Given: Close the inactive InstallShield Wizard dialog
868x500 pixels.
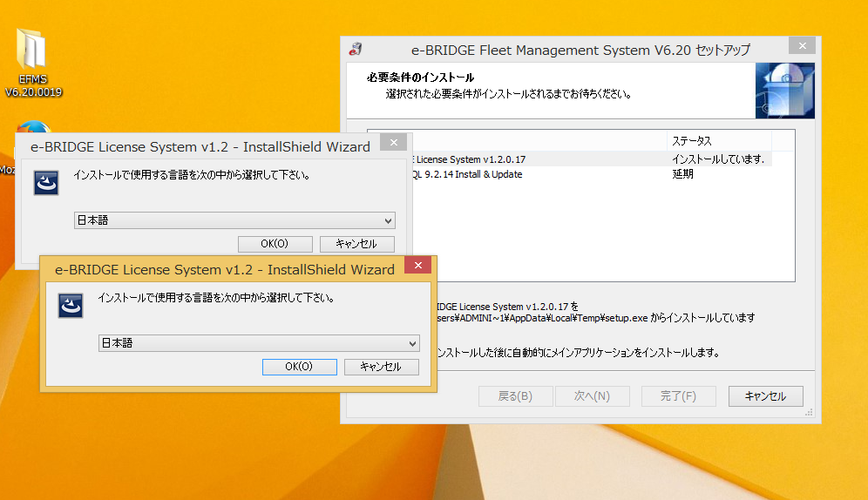Looking at the screenshot, I should click(x=394, y=144).
